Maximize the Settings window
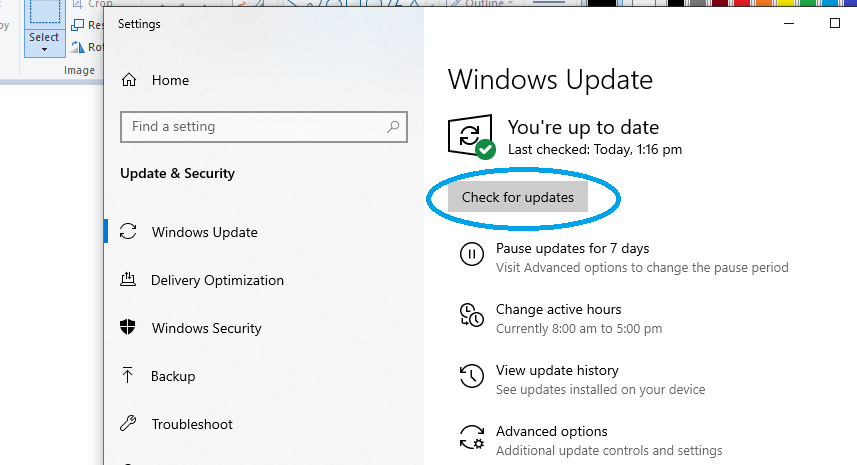 (x=835, y=23)
